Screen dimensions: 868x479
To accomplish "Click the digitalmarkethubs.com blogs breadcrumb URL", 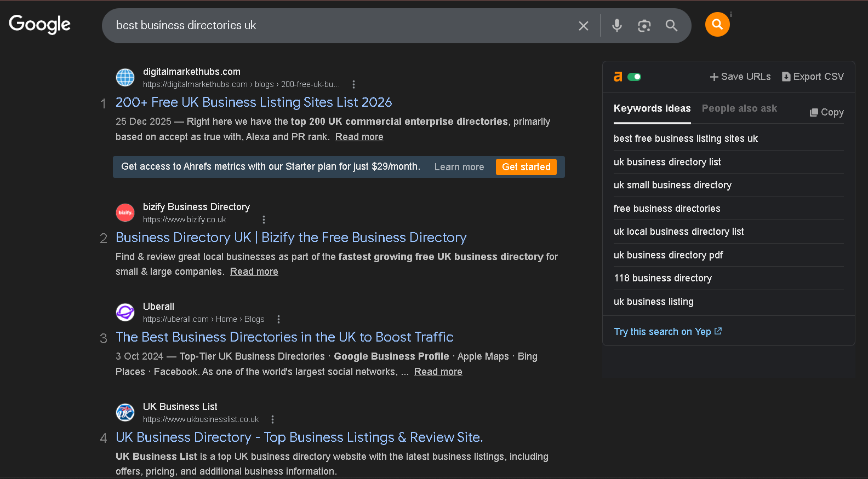I will click(241, 84).
